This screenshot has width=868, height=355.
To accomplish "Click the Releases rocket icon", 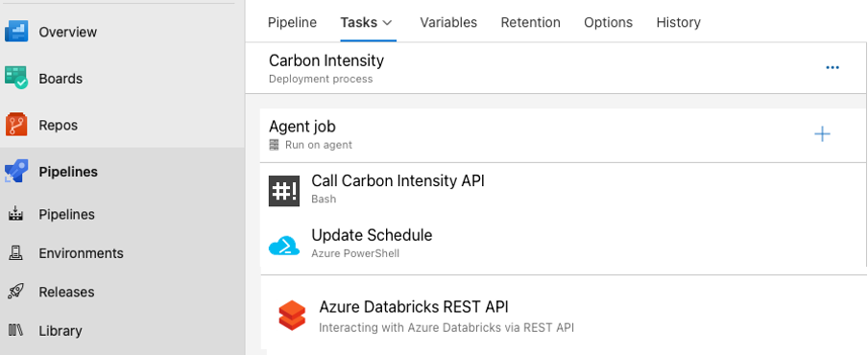I will (x=15, y=292).
